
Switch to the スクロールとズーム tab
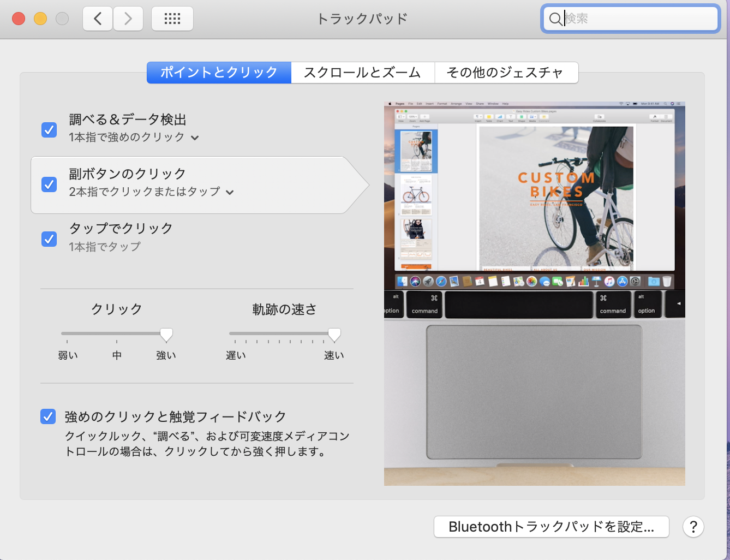tap(362, 72)
